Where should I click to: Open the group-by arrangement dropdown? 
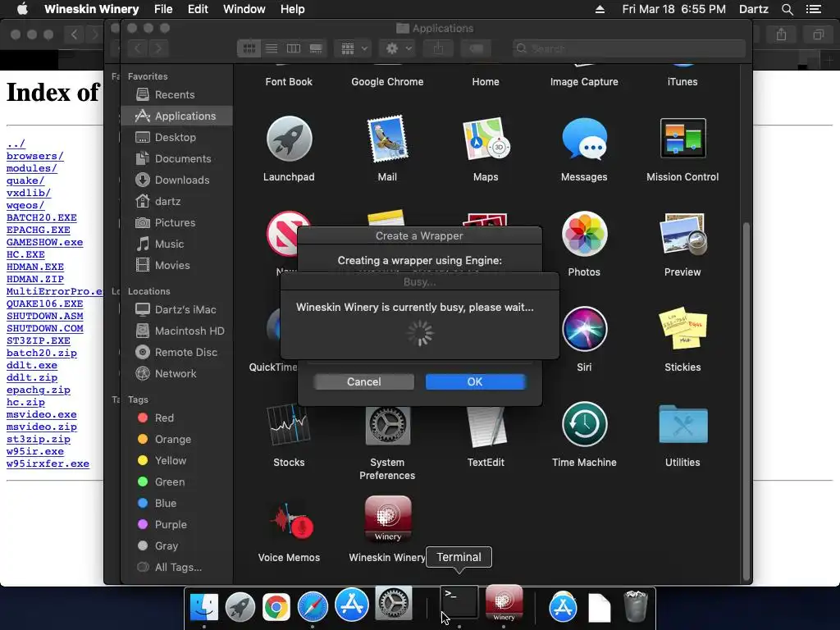tap(353, 48)
